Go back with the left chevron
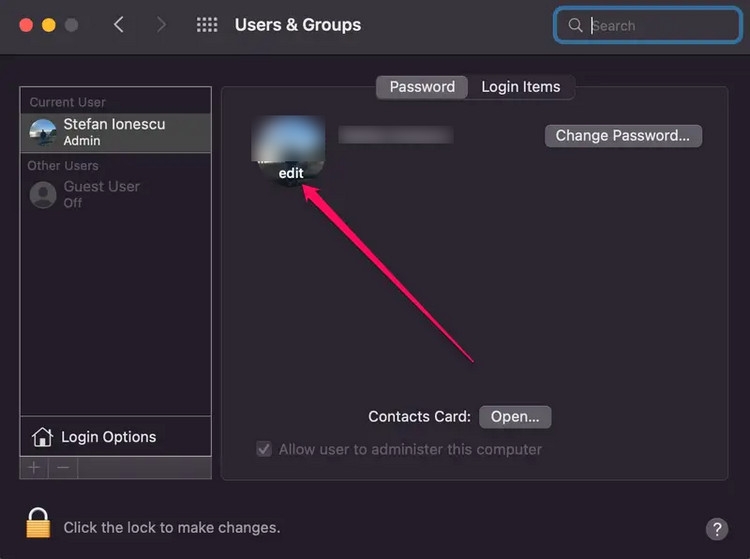Image resolution: width=750 pixels, height=559 pixels. [119, 24]
